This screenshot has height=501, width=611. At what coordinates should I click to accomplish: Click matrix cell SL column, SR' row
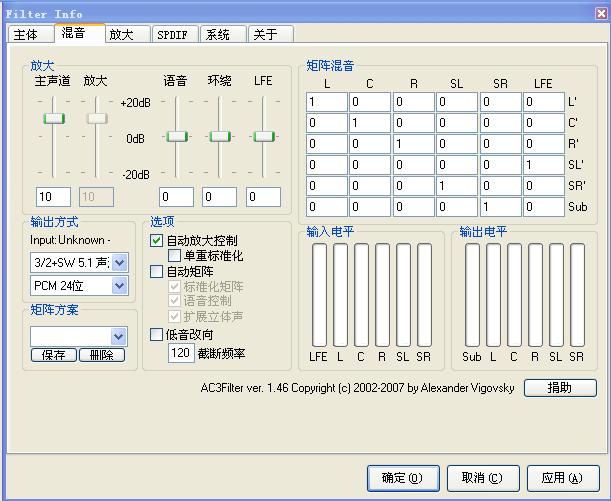(x=457, y=186)
